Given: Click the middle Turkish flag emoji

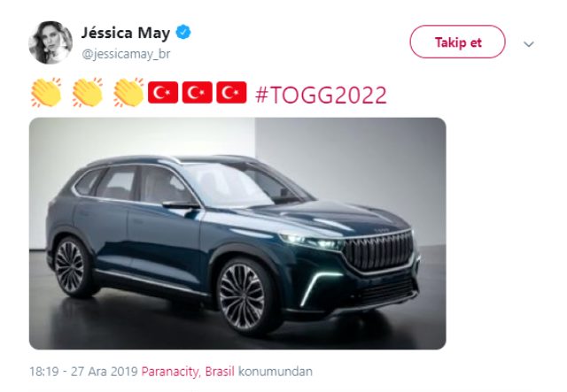Looking at the screenshot, I should 197,93.
